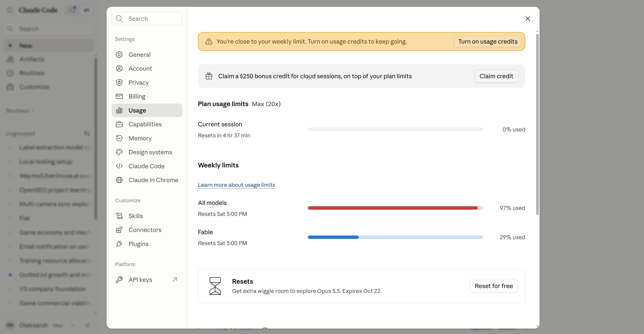Go to General settings tab
This screenshot has width=644, height=334.
point(147,55)
